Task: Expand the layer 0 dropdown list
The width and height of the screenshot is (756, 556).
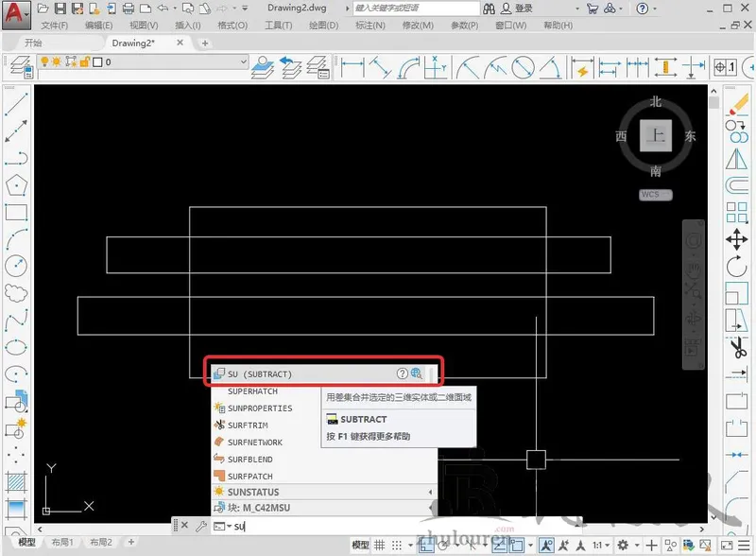Action: click(244, 61)
